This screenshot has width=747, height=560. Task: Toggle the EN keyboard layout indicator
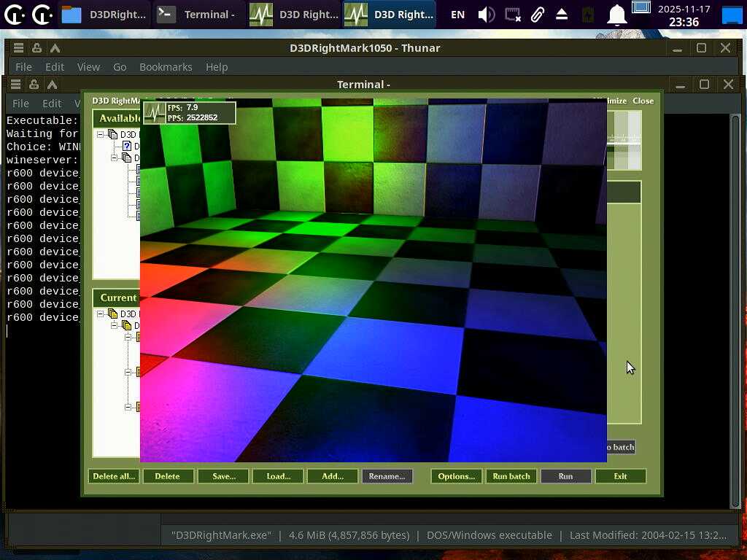point(457,15)
